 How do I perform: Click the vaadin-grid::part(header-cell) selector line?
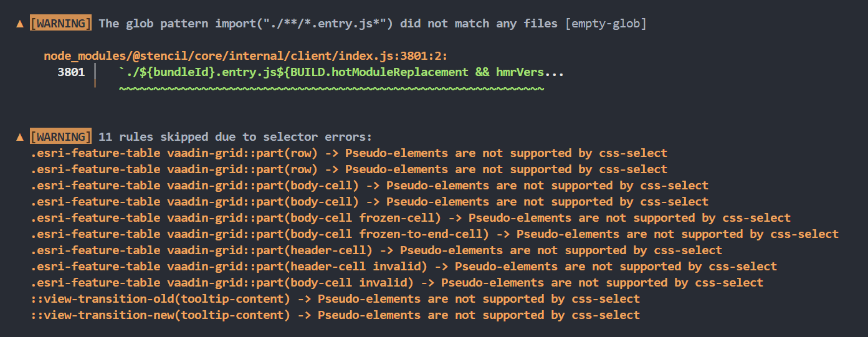(376, 250)
